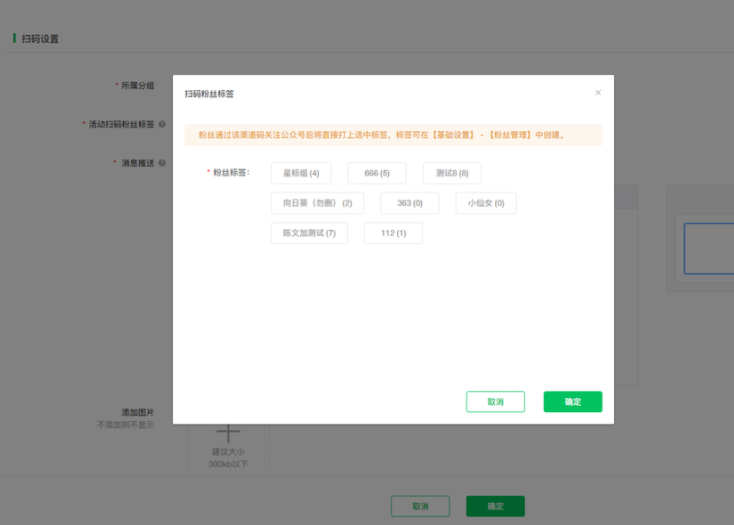Select the 星标组 (4) fan tag
The height and width of the screenshot is (525, 734).
(300, 173)
